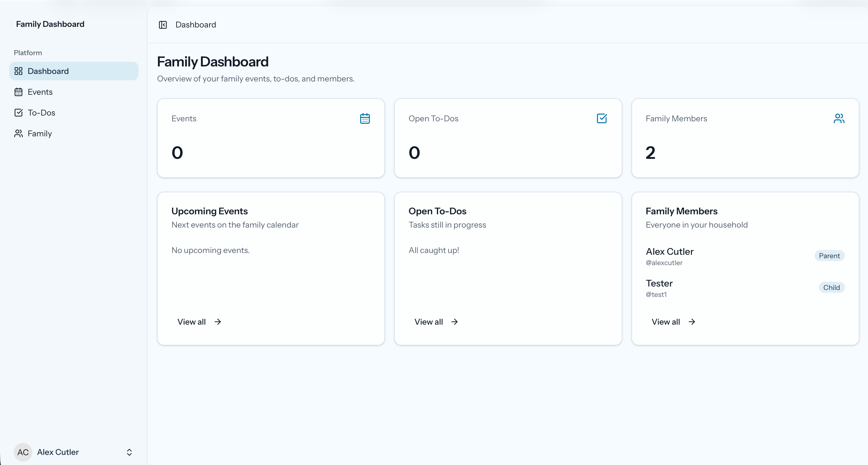The width and height of the screenshot is (868, 465).
Task: Click the Open To-Dos list card heading
Action: pos(437,211)
